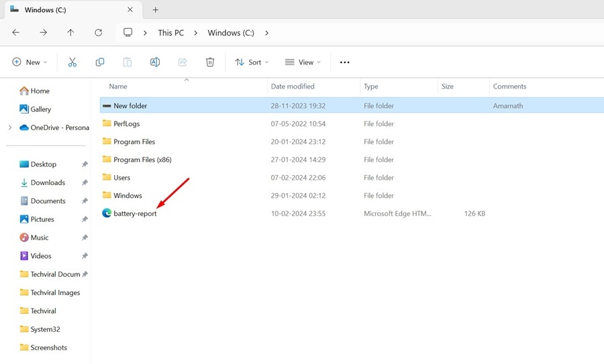Expand the OneDrive - Personal tree node

[x=10, y=127]
